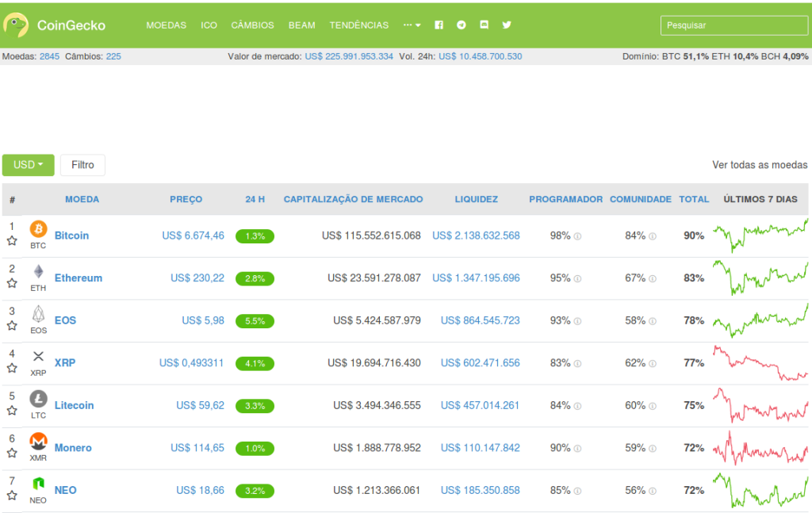Screen dimensions: 812x513
Task: Open the Telegram icon in header
Action: (x=462, y=25)
